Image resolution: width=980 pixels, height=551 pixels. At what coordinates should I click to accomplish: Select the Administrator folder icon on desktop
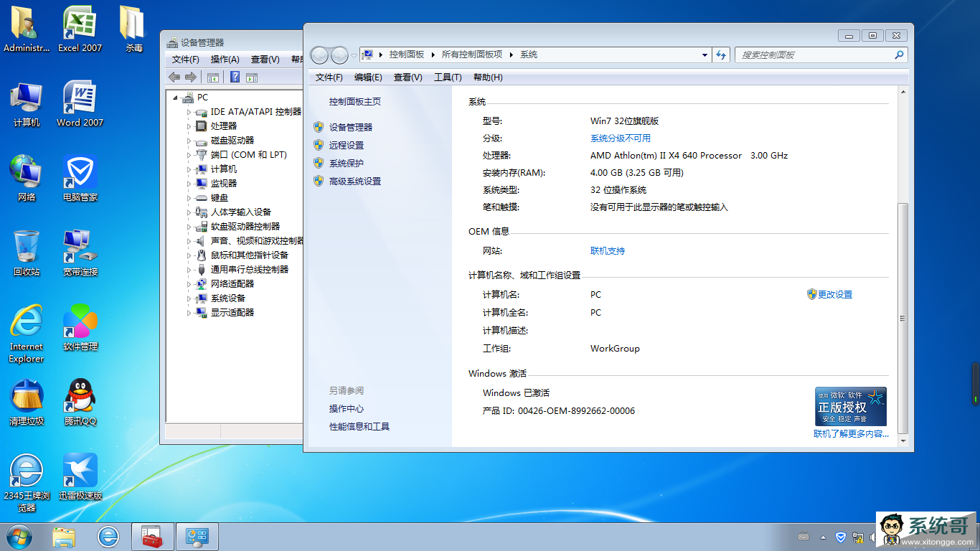pos(27,29)
